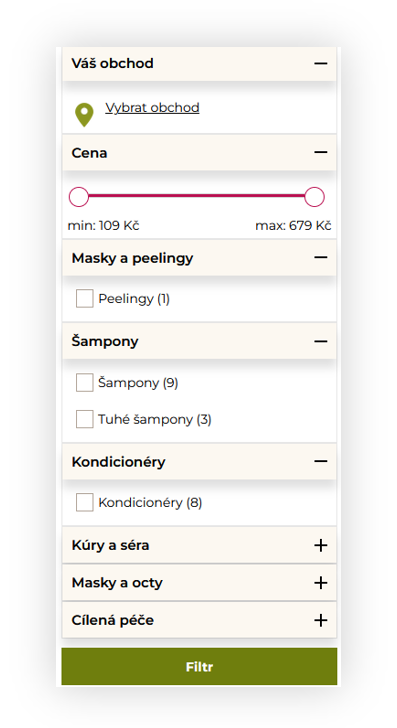Screen dimensions: 397x728
Task: Enable the Tuhé šampony (3) filter checkbox
Action: [85, 419]
